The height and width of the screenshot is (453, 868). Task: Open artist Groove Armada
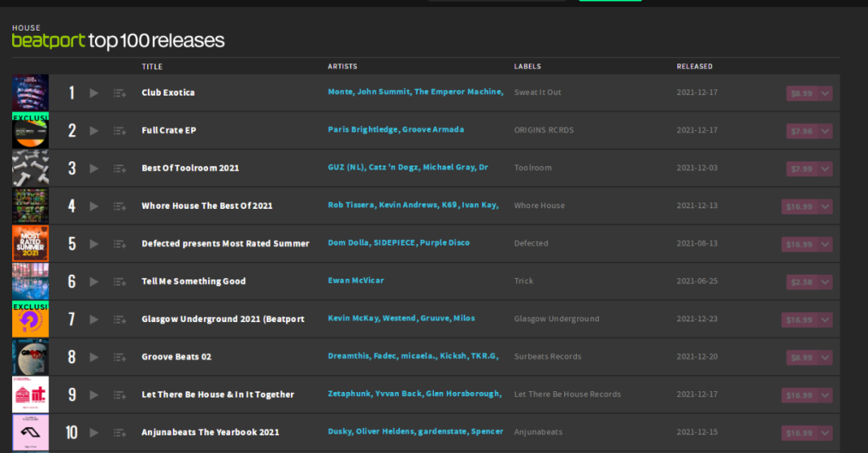click(433, 129)
